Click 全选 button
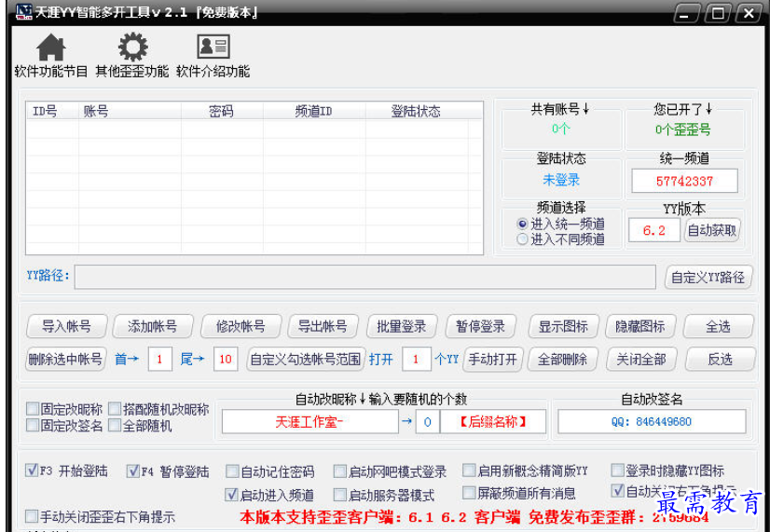Viewport: 770px width, 532px height. 719,326
